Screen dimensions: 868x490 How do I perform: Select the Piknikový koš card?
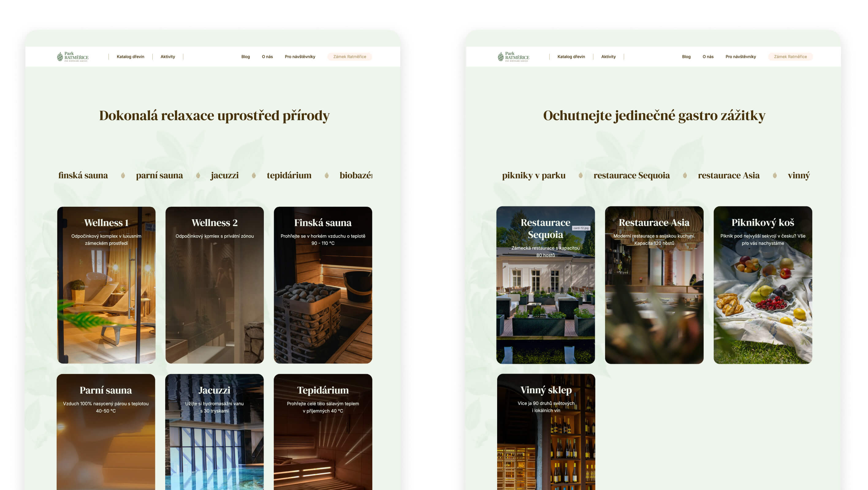click(x=763, y=285)
